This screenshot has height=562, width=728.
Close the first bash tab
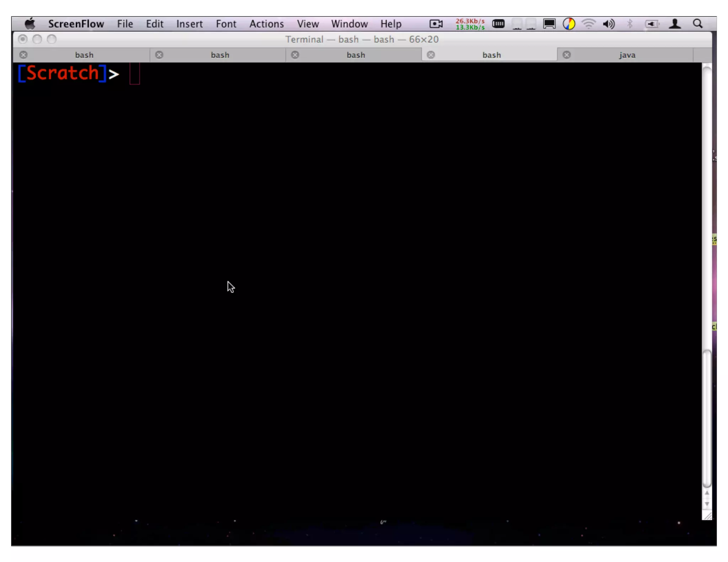pos(23,55)
